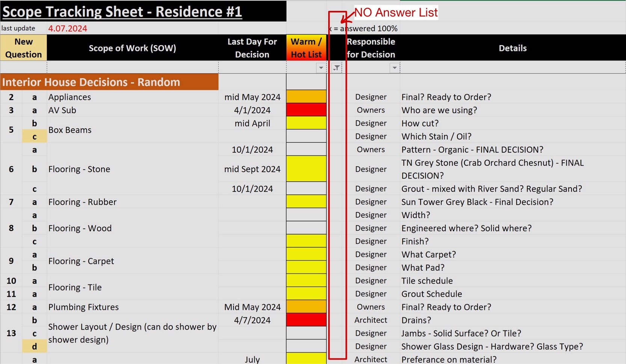Select the Owners cell beside Who are we using?

[370, 110]
